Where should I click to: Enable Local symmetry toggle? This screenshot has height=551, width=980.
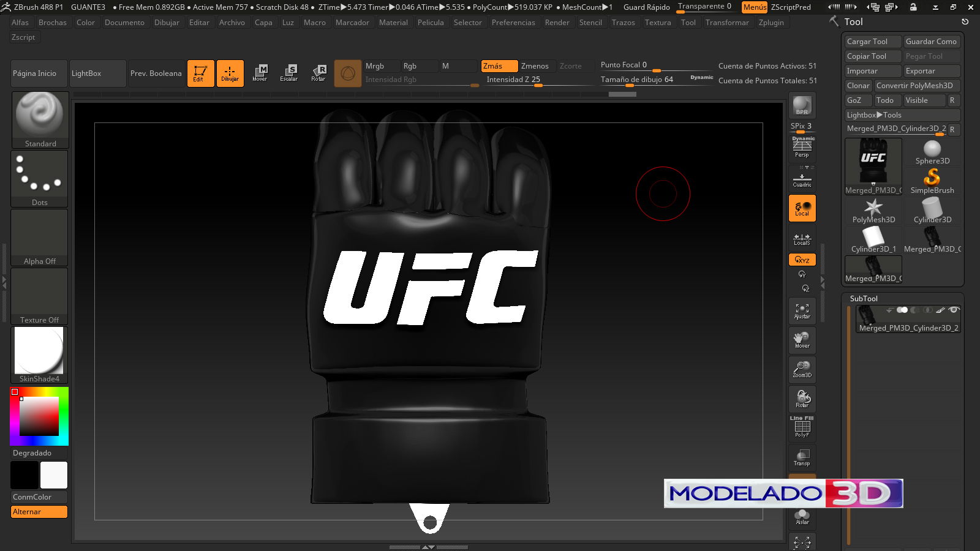pyautogui.click(x=802, y=208)
